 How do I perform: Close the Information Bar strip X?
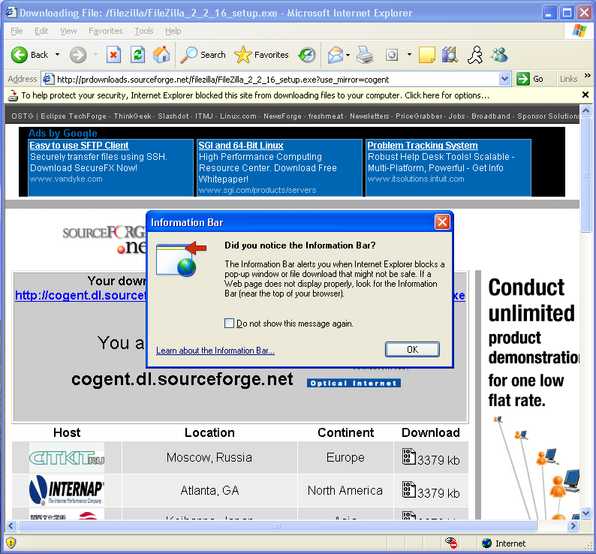[585, 95]
